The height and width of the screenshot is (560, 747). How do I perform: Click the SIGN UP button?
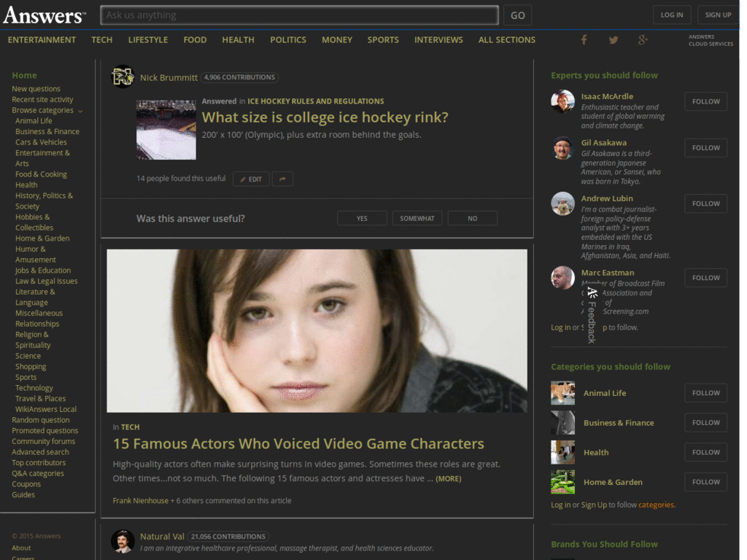718,15
